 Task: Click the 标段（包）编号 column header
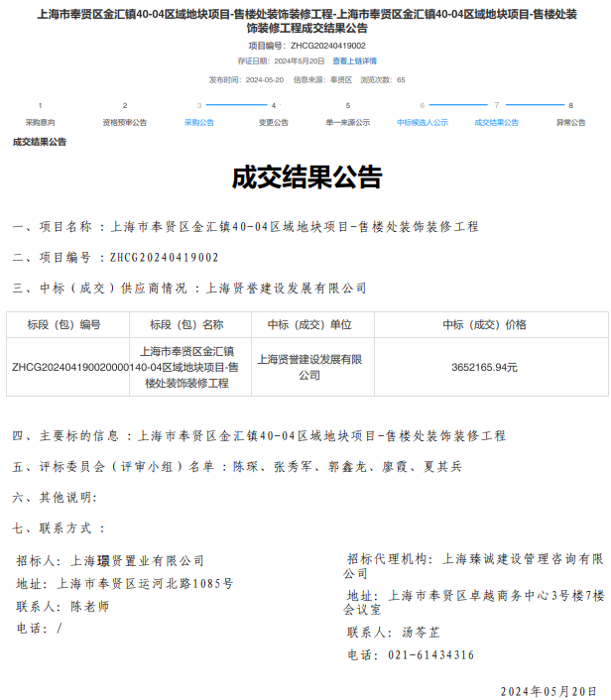64,324
